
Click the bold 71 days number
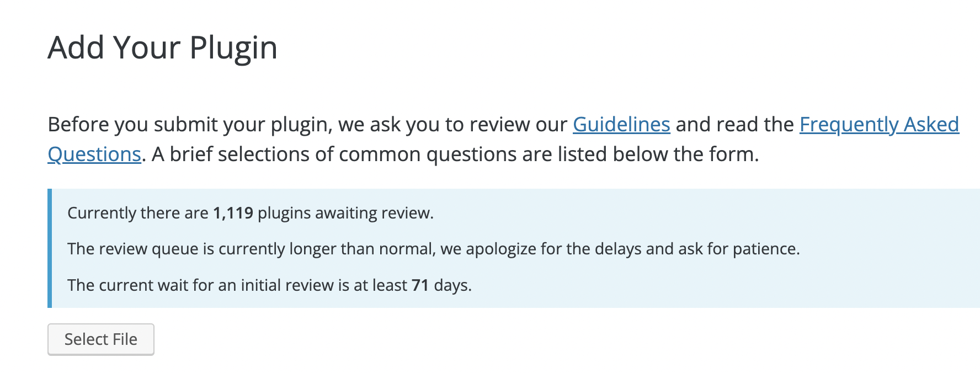pyautogui.click(x=420, y=285)
